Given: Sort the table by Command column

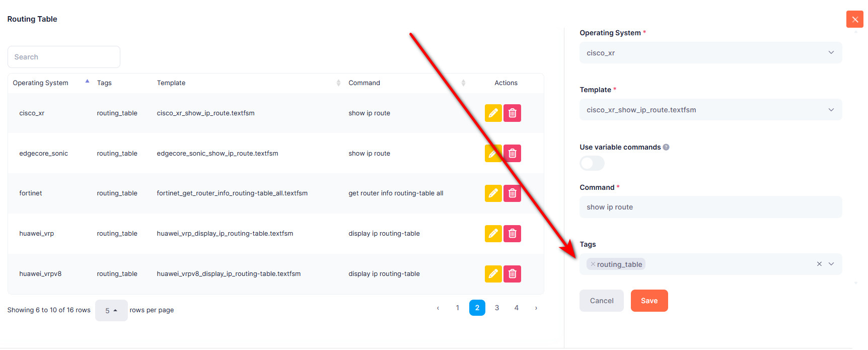Looking at the screenshot, I should [463, 83].
